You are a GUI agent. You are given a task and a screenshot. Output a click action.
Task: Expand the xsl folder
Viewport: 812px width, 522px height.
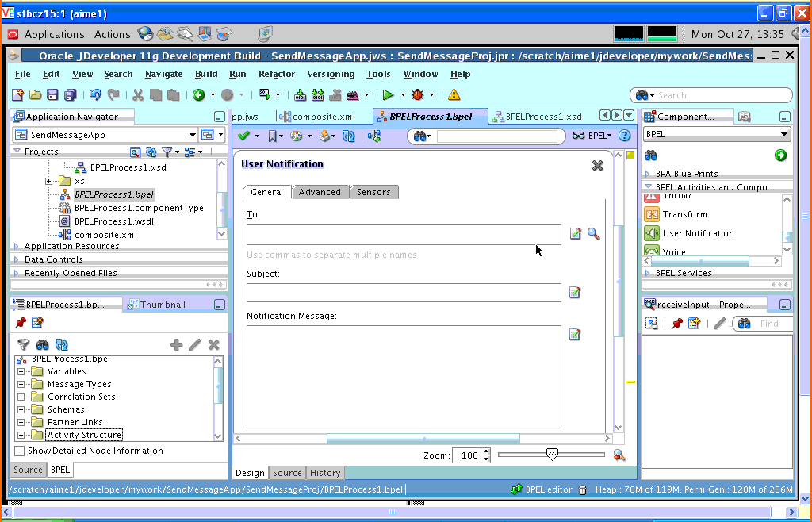coord(48,181)
